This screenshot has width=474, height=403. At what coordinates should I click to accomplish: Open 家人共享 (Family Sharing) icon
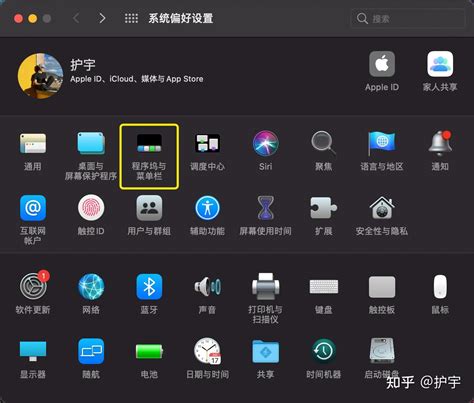coord(440,64)
